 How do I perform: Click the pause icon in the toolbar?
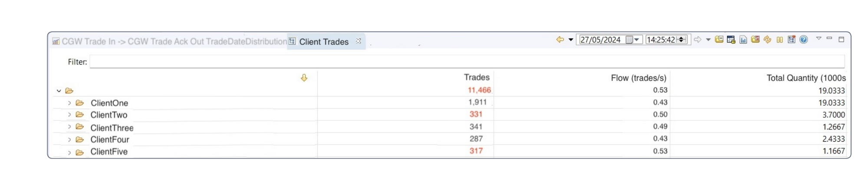(779, 40)
